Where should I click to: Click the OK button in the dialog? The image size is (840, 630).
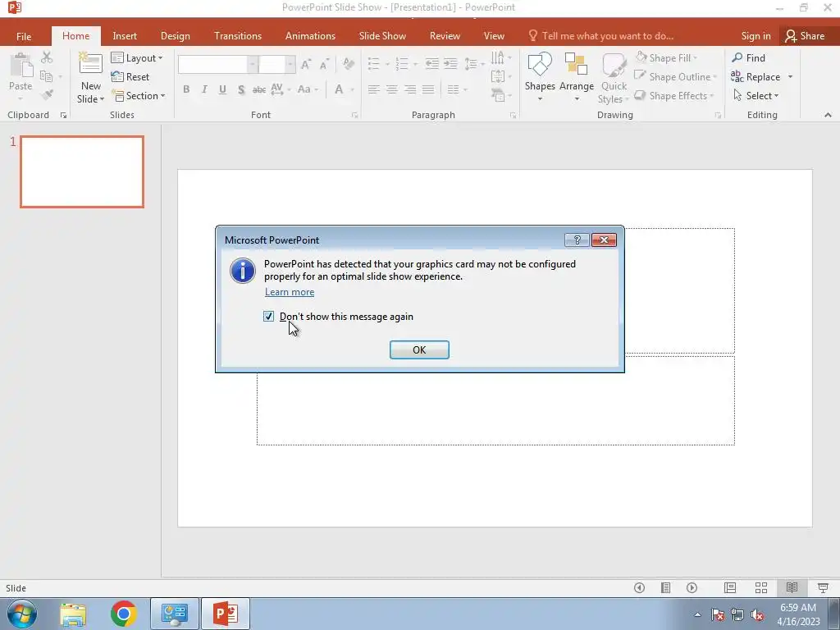coord(419,349)
